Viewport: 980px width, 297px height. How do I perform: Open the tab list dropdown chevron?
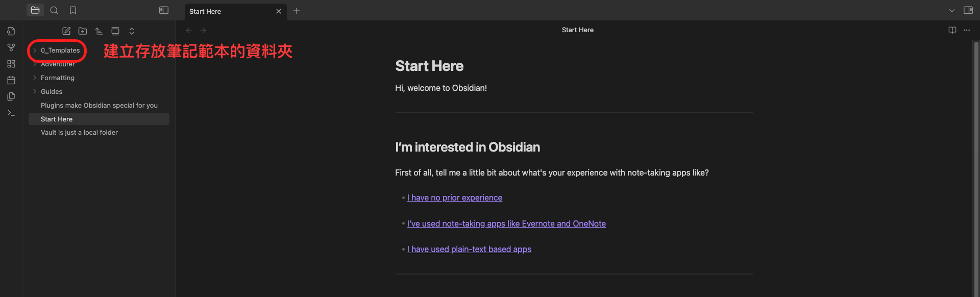tap(952, 10)
